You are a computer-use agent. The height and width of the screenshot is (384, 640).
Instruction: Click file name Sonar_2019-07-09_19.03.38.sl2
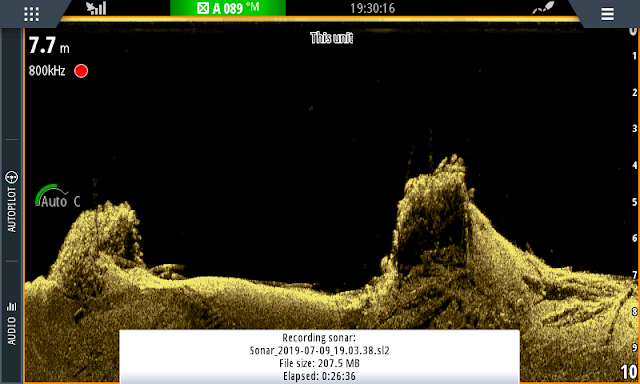point(320,351)
